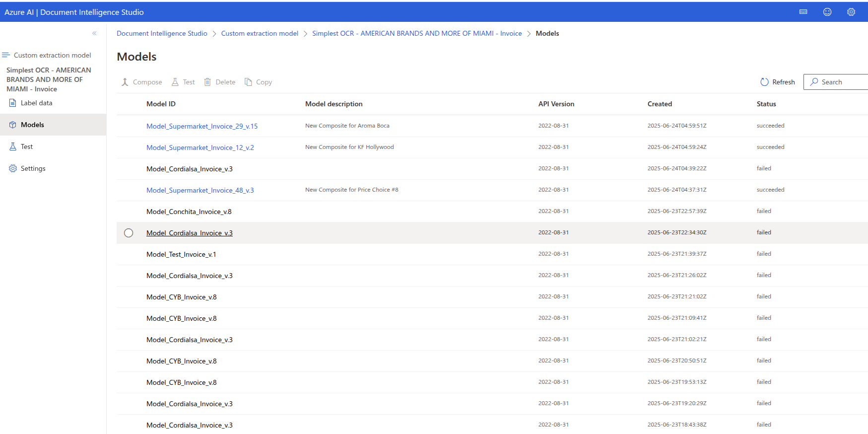
Task: Click the Delete trash icon
Action: (207, 82)
